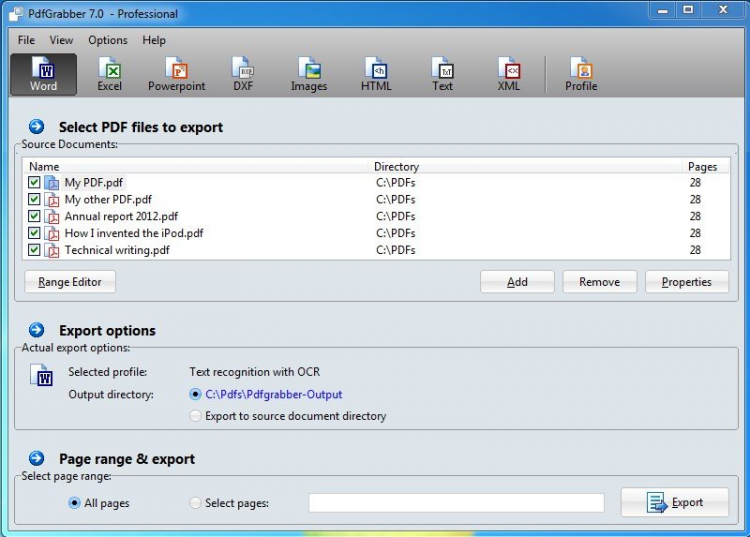Add a source PDF document
The image size is (750, 537).
coord(517,282)
